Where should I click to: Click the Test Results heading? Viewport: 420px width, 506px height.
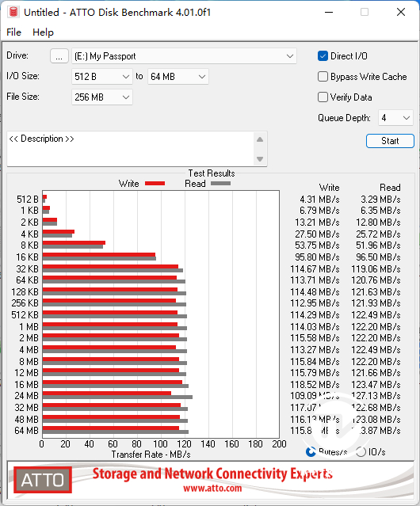212,173
